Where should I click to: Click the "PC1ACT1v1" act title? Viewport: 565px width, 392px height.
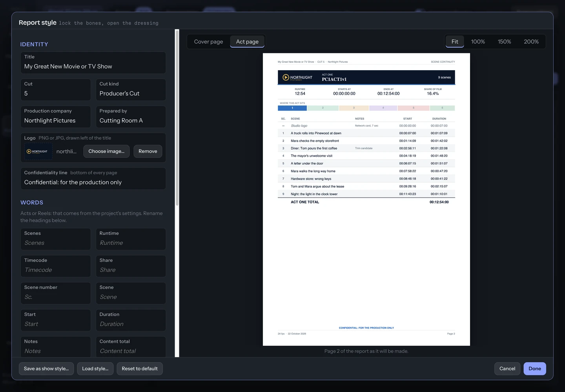coord(334,79)
